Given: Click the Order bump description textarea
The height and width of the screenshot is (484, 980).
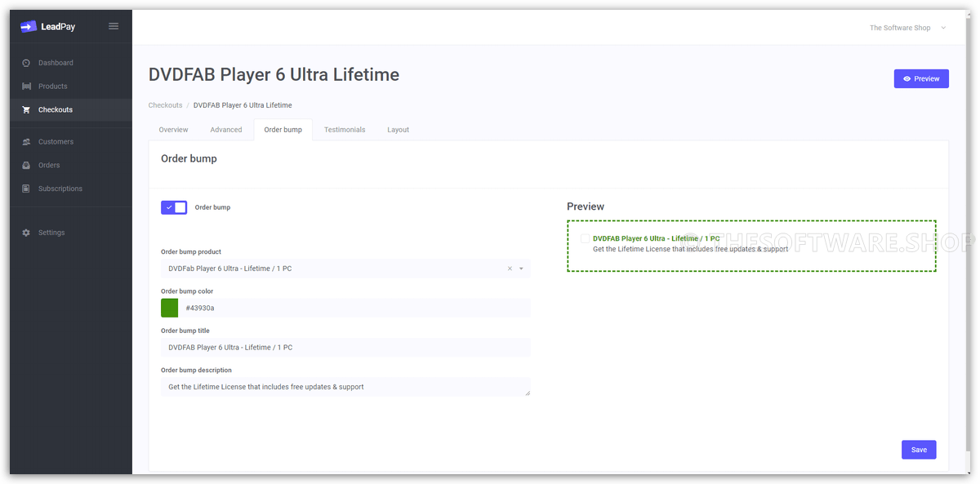Looking at the screenshot, I should (x=345, y=387).
